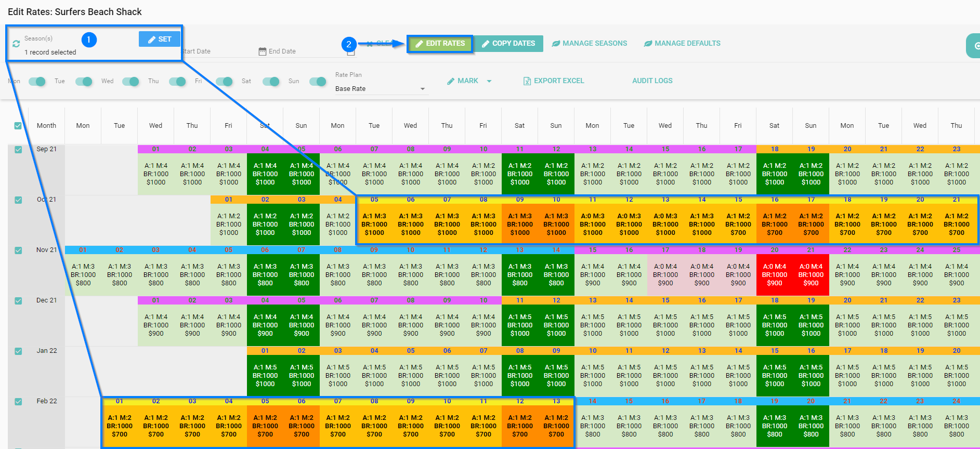Open the Rate Plan dropdown

click(x=380, y=89)
